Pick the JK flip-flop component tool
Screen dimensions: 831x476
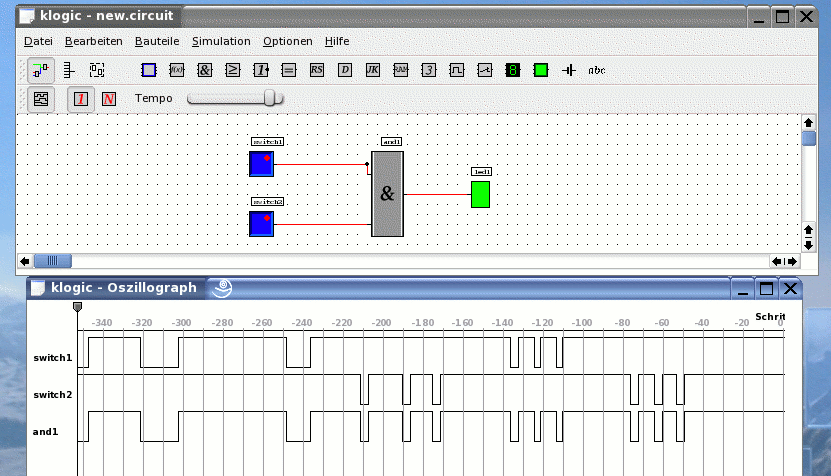[x=373, y=70]
